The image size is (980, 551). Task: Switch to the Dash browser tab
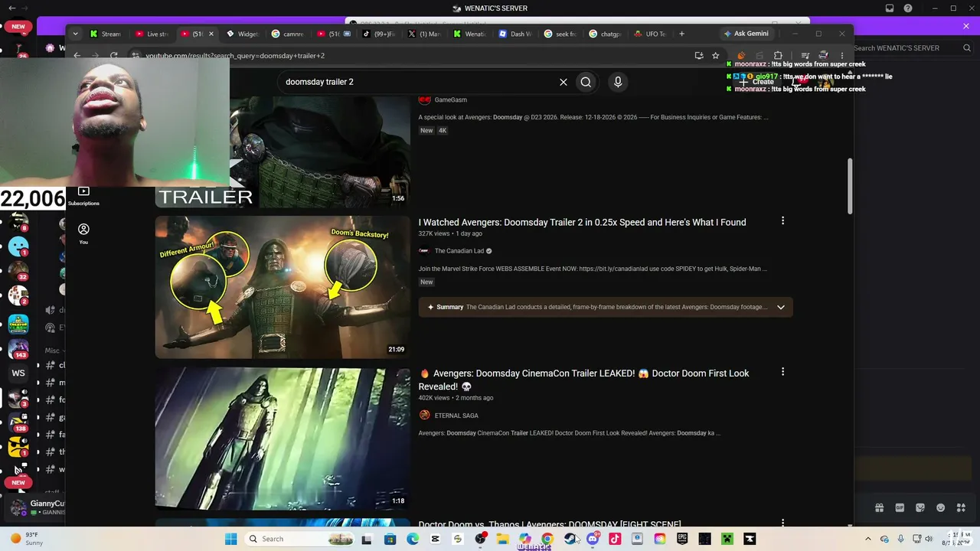[x=515, y=34]
